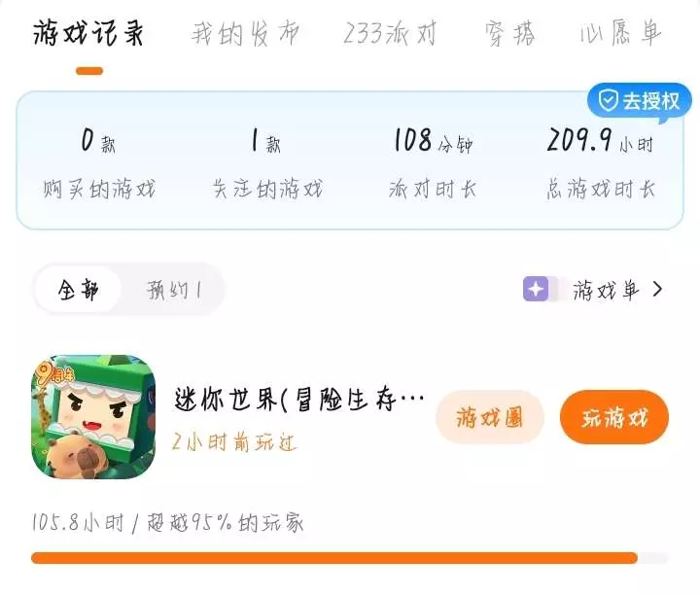Image resolution: width=700 pixels, height=595 pixels.
Task: Expand 游戏单 with the right chevron
Action: (657, 290)
